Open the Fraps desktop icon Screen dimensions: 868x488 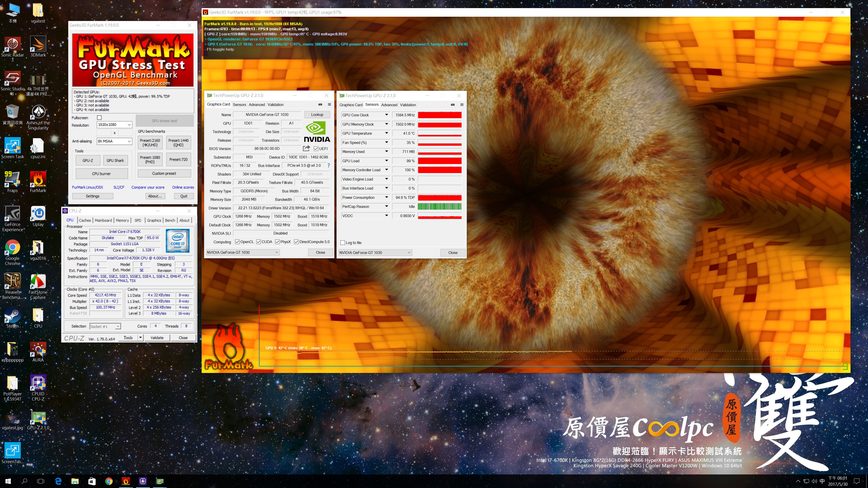click(12, 182)
